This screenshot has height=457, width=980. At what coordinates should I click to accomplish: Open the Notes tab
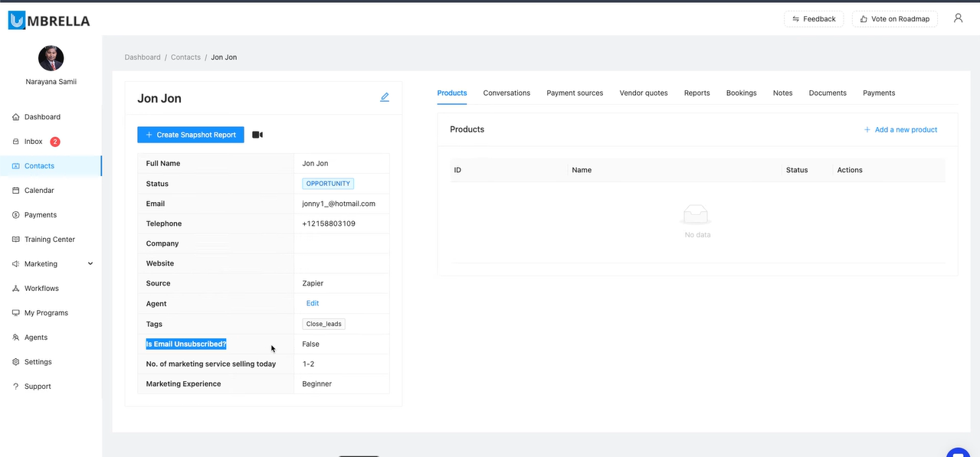(783, 93)
